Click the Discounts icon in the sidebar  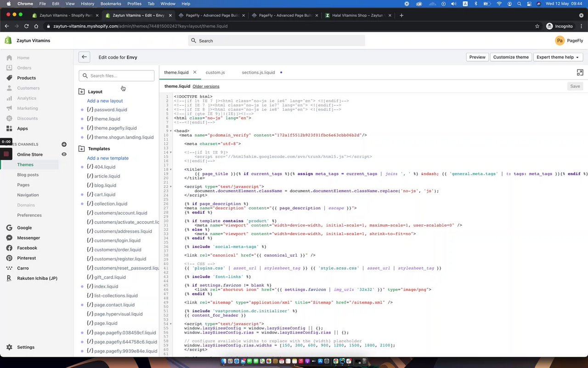(9, 118)
